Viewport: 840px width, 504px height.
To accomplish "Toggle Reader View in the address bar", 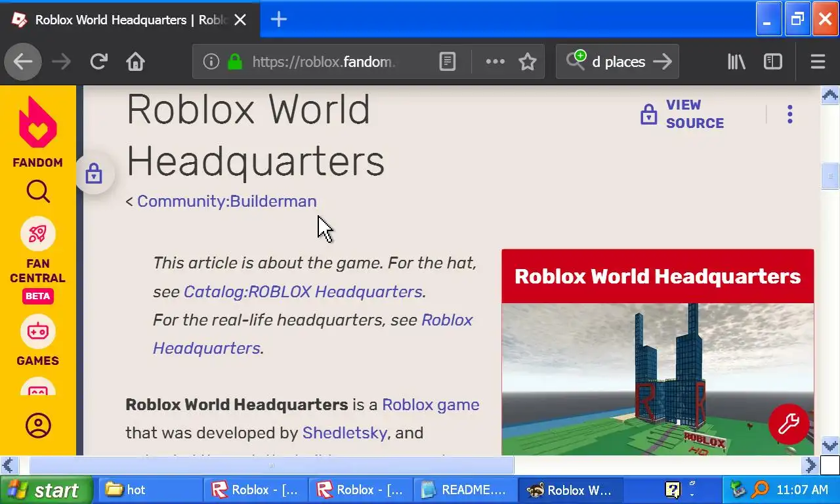I will (447, 62).
